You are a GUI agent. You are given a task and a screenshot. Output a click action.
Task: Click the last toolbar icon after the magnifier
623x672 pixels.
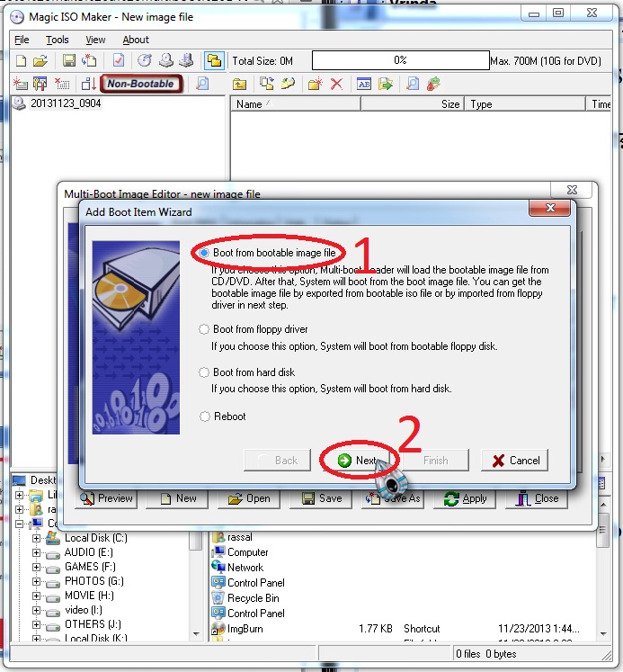coord(433,84)
